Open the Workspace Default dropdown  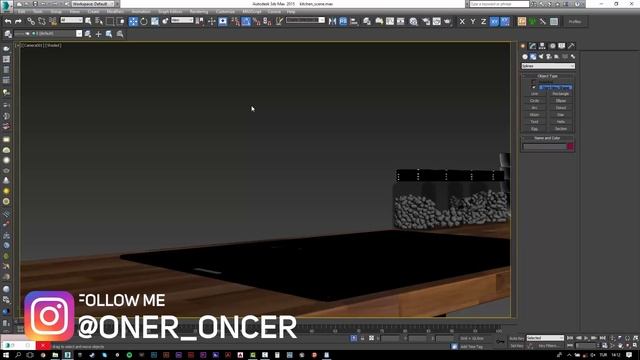click(x=94, y=4)
